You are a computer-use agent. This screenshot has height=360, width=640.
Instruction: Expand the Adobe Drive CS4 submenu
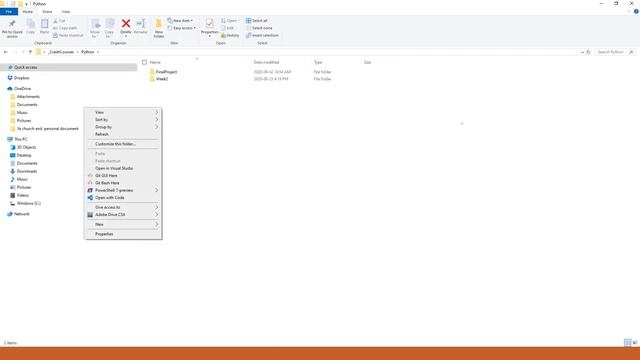(123, 214)
